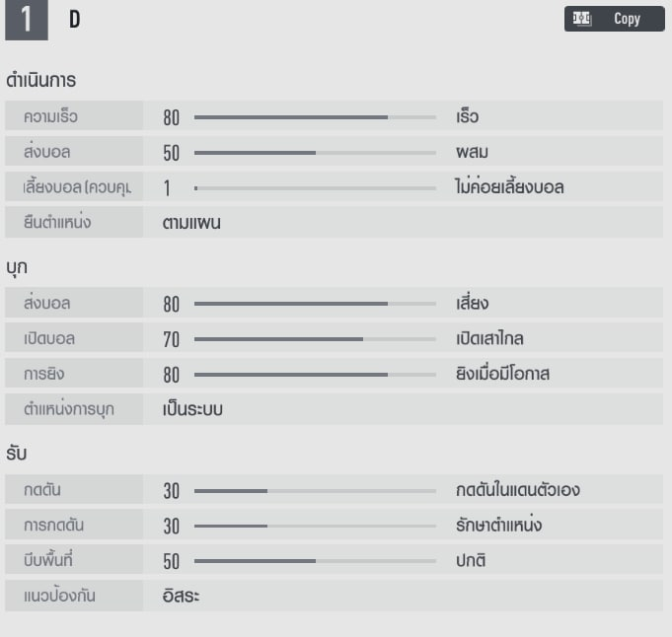Click the บีบพื้นที่ slider track
Screen dimensions: 672x637
(315, 561)
